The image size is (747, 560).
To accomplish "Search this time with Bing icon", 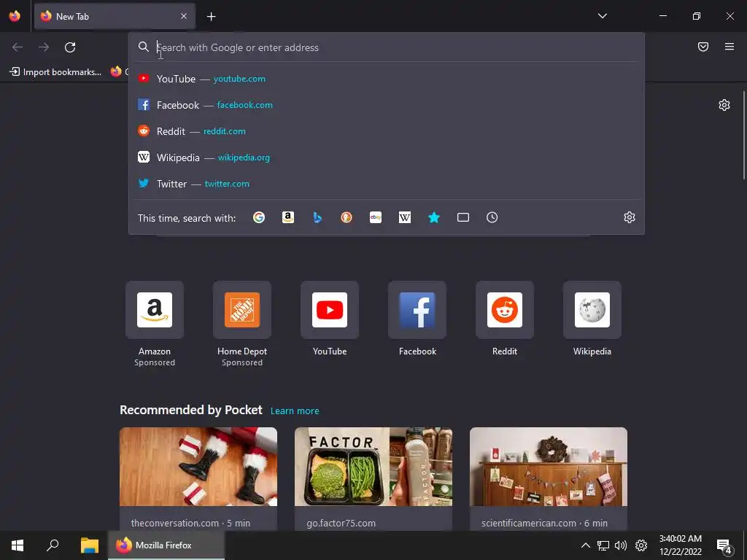I will pos(317,217).
